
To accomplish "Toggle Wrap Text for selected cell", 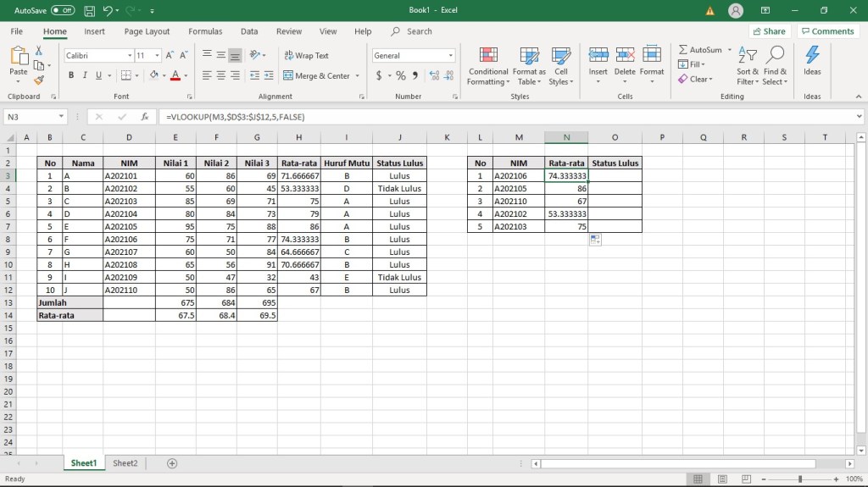I will (305, 56).
